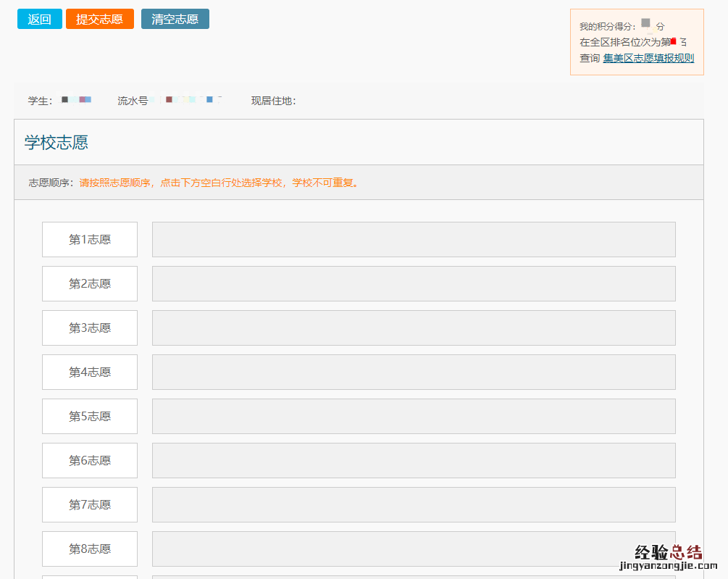Select the 第3志愿 label box
This screenshot has width=728, height=579.
[90, 328]
